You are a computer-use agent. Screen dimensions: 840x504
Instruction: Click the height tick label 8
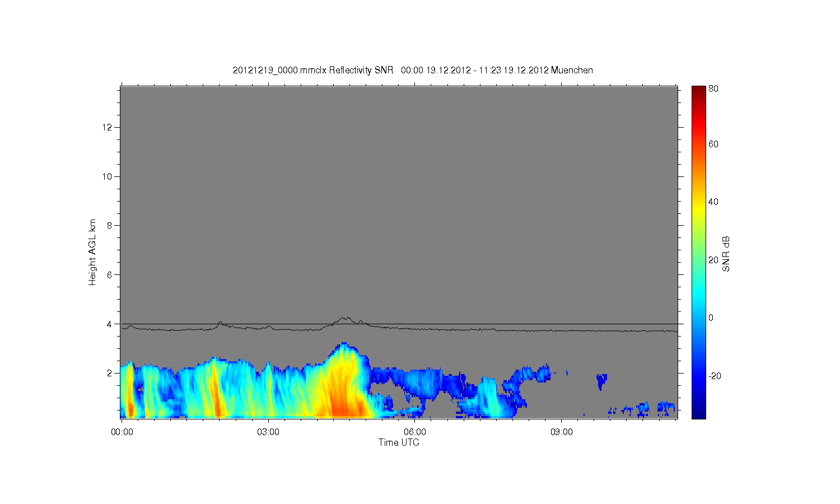pyautogui.click(x=109, y=226)
